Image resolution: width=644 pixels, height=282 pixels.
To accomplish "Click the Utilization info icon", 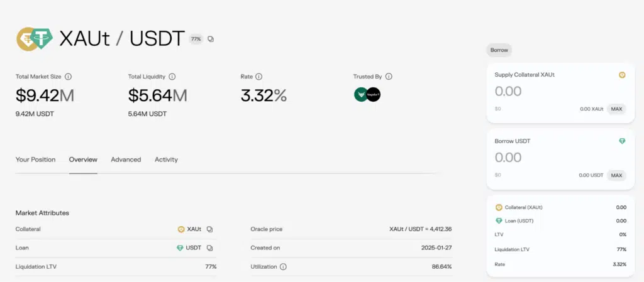I will tap(283, 267).
